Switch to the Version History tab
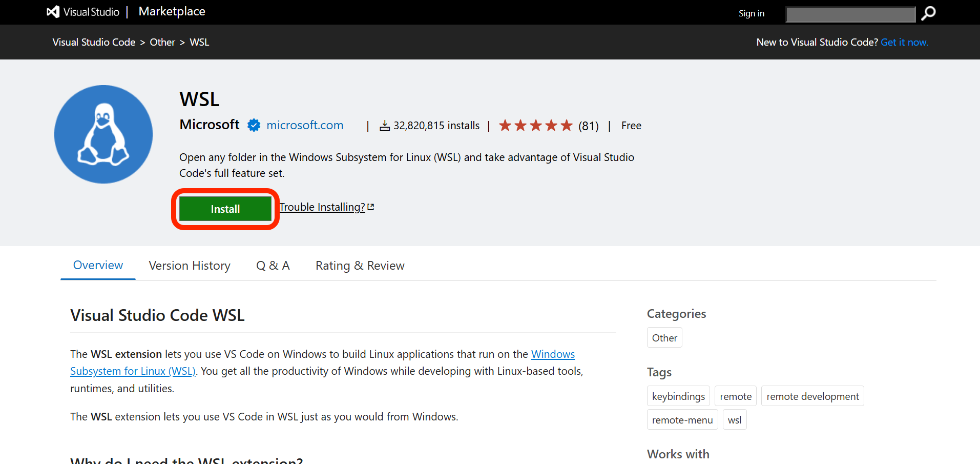Screen dimensions: 980x464 point(189,265)
